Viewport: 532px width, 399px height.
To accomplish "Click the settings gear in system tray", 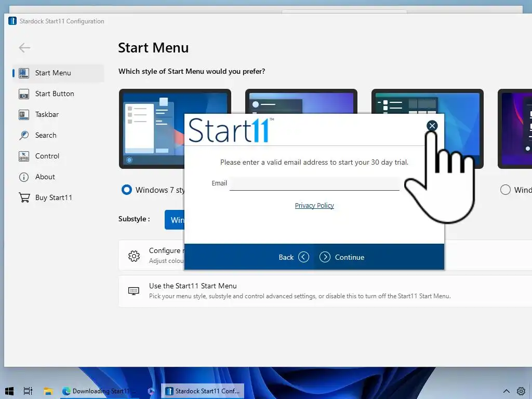I will (521, 391).
